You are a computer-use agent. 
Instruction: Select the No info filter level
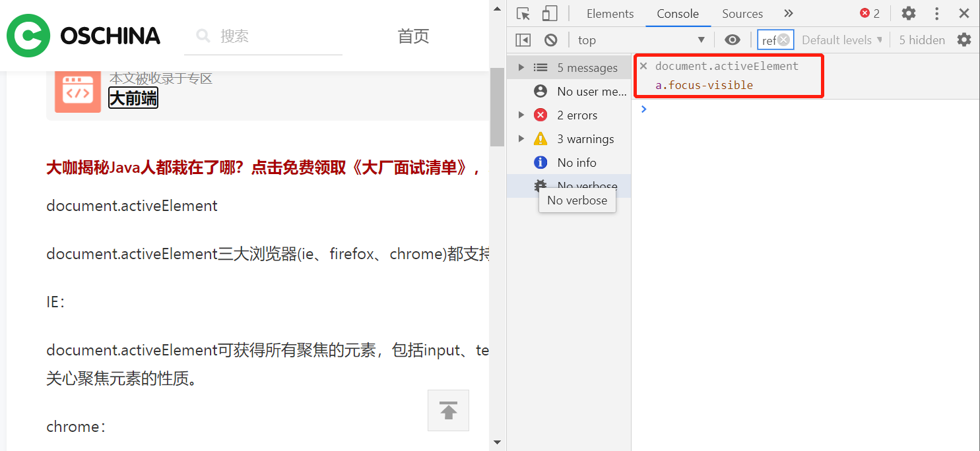(578, 162)
